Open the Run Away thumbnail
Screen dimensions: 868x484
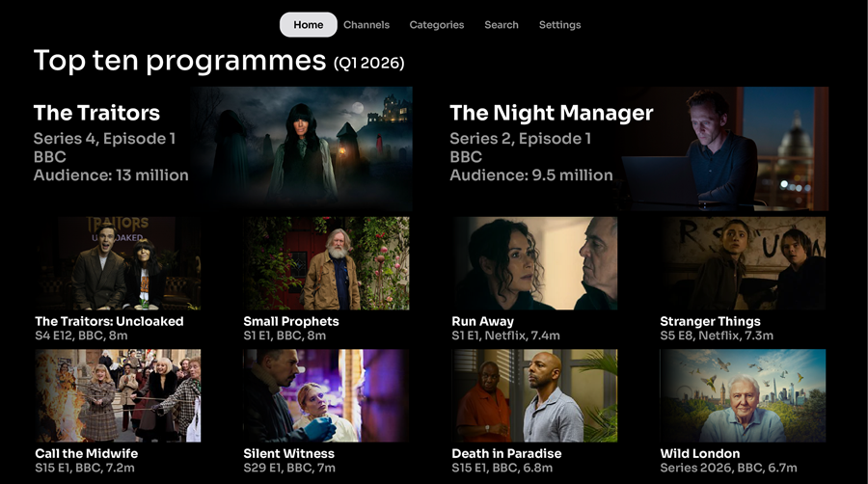[x=534, y=263]
